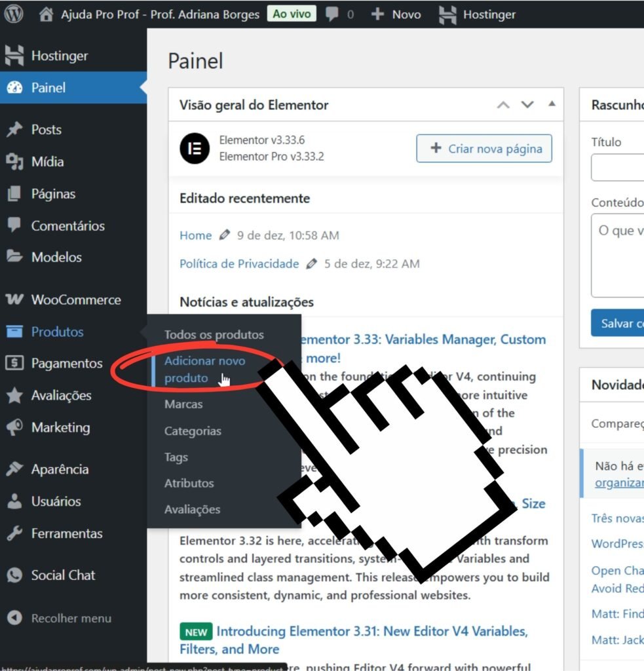Screen dimensions: 644x671
Task: Click the pencil icon next to Home
Action: click(x=225, y=235)
